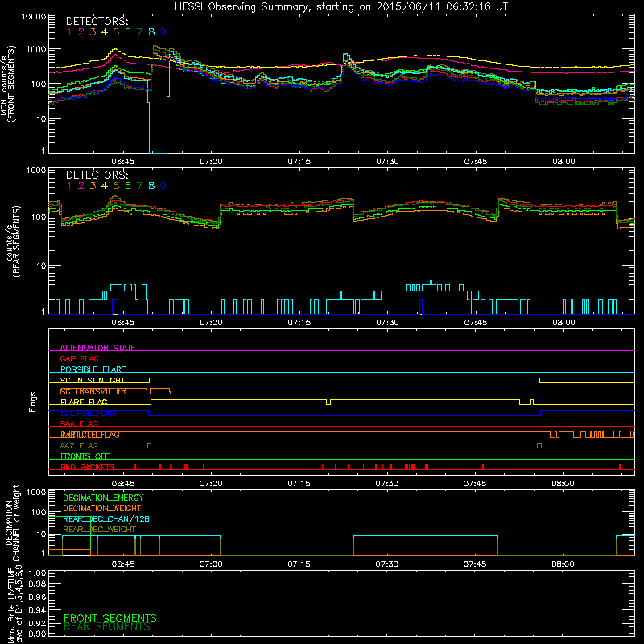Image resolution: width=644 pixels, height=644 pixels.
Task: Select the ATTENUATOR STATE flag label
Action: [x=97, y=348]
